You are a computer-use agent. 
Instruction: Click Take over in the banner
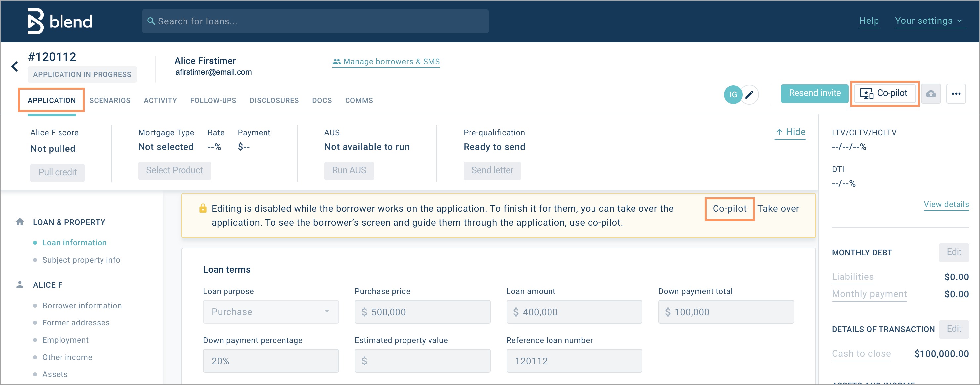pos(778,208)
